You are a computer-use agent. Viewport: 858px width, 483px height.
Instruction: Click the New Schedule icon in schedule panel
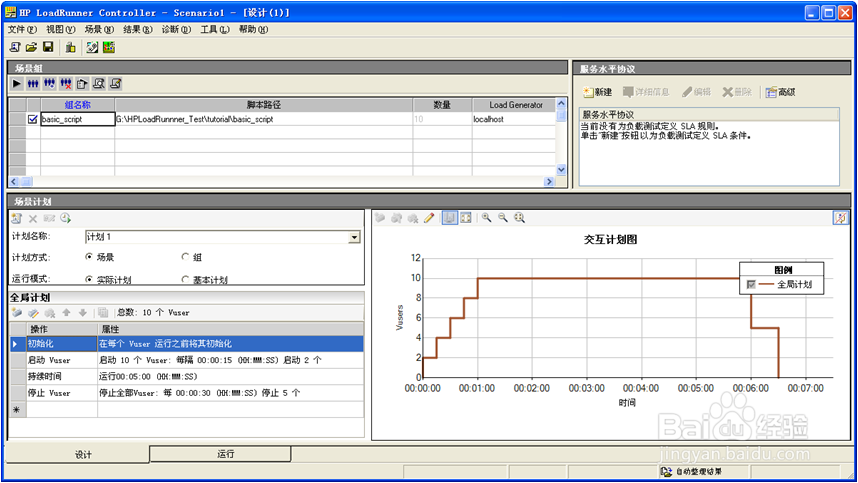[x=16, y=219]
